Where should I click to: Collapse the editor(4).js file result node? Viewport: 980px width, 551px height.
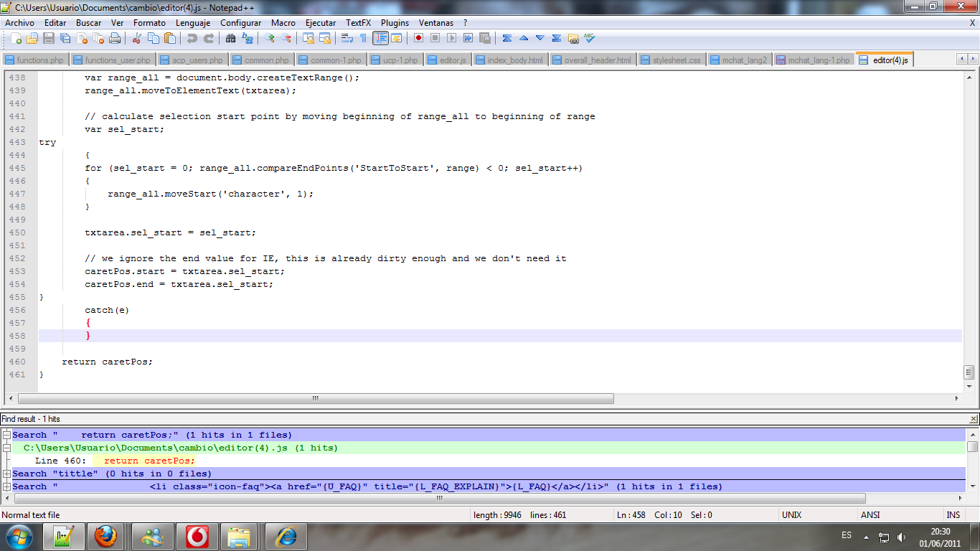(16, 448)
